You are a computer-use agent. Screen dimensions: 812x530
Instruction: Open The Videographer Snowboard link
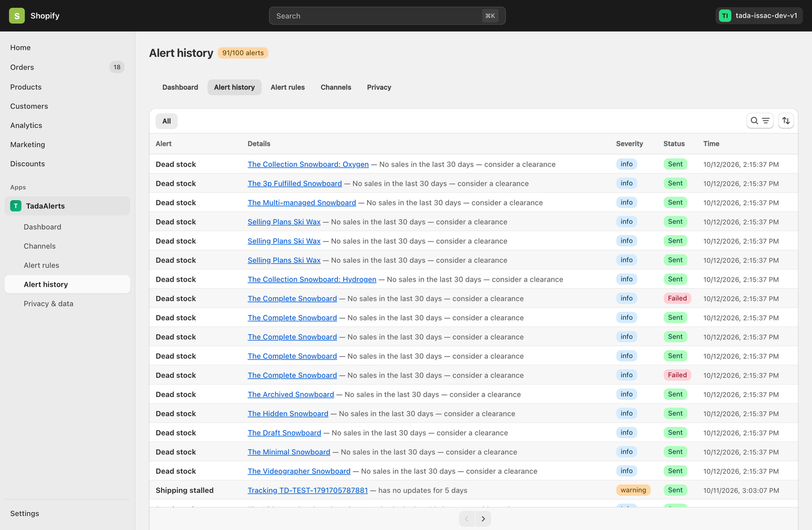[x=299, y=471]
